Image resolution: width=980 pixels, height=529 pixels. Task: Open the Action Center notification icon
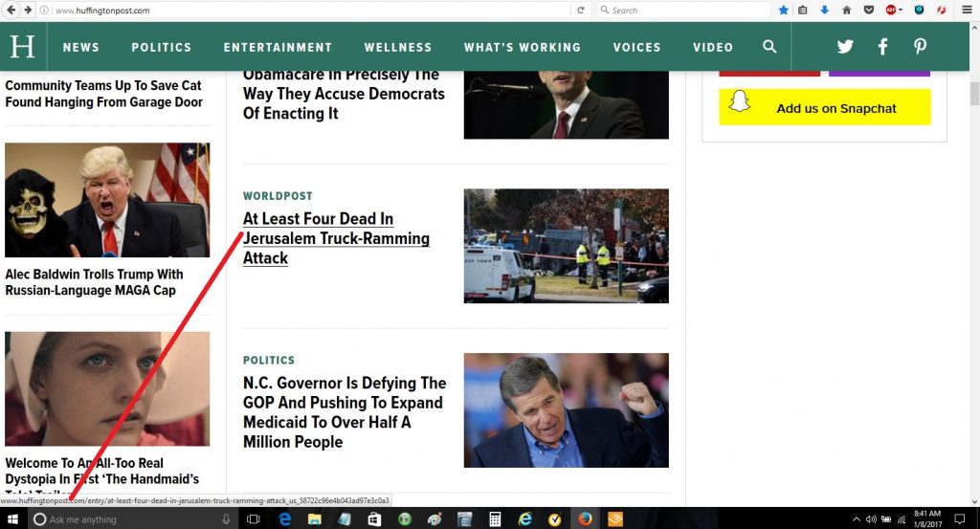(x=959, y=519)
